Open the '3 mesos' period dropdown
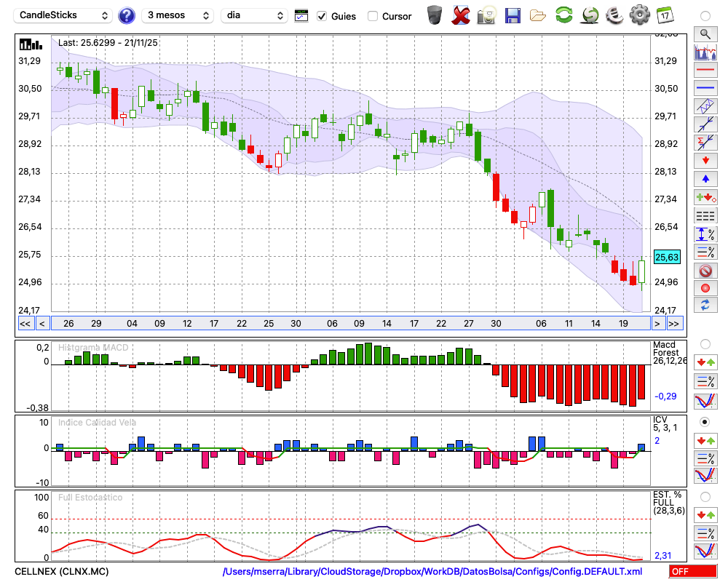The height and width of the screenshot is (582, 728). point(178,15)
